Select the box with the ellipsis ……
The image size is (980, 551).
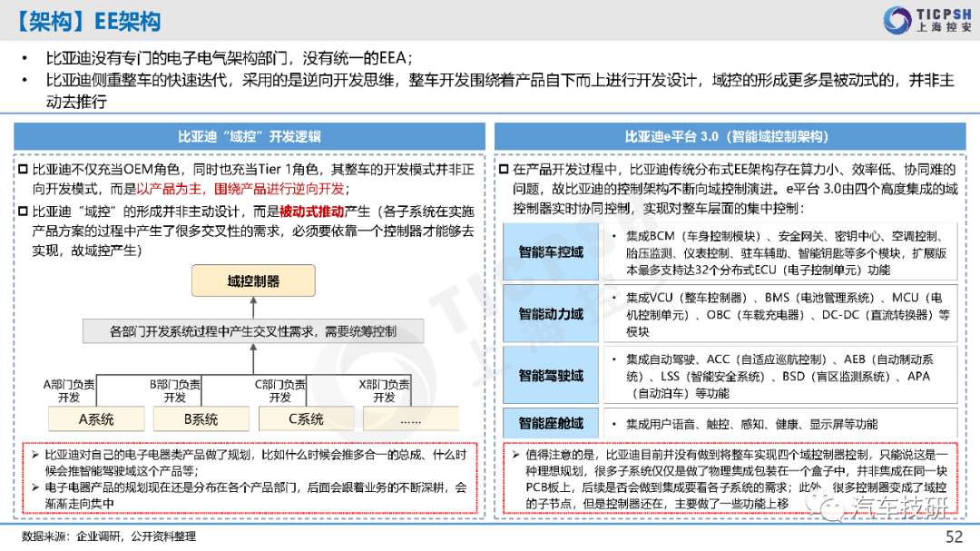pos(411,419)
